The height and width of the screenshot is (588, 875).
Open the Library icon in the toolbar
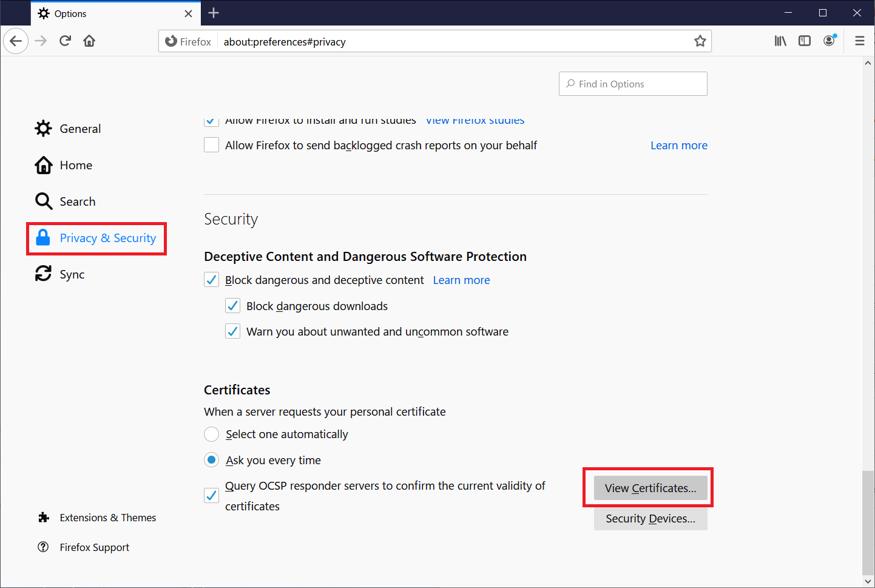click(780, 41)
